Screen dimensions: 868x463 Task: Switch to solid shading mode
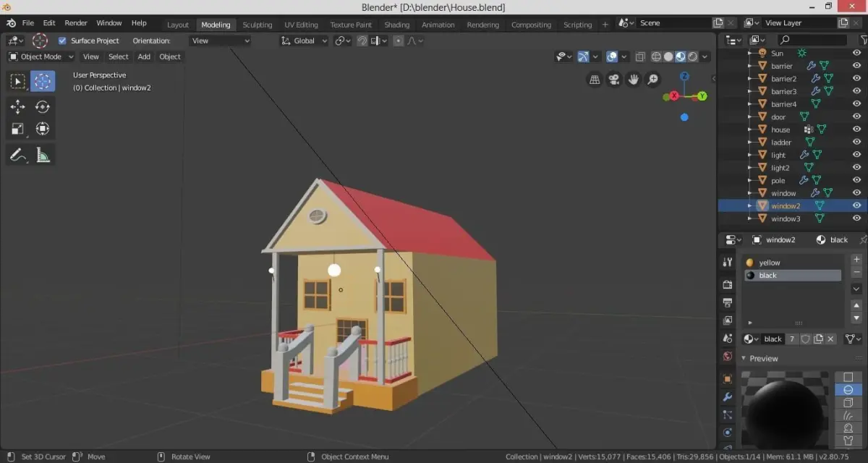668,56
